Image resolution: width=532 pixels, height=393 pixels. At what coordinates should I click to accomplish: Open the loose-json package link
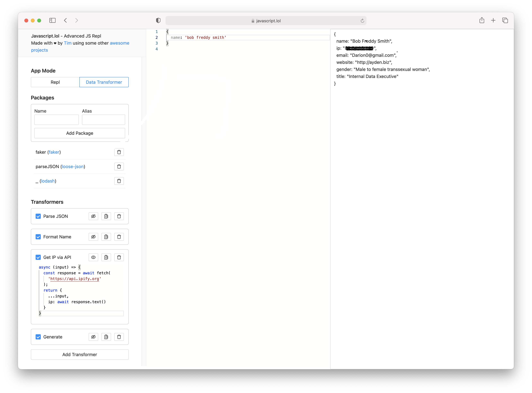(73, 167)
